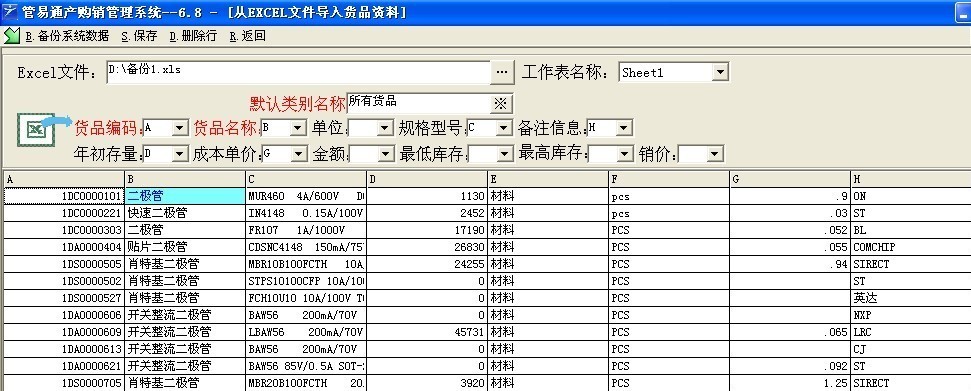Screen dimensions: 971x391
Task: Click the 英达 remark cell
Action: pos(911,298)
